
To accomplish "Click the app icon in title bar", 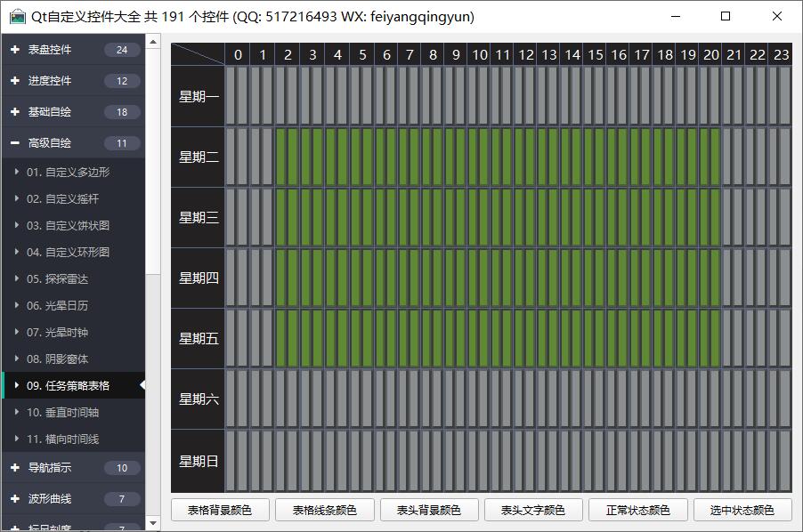I will click(x=17, y=17).
